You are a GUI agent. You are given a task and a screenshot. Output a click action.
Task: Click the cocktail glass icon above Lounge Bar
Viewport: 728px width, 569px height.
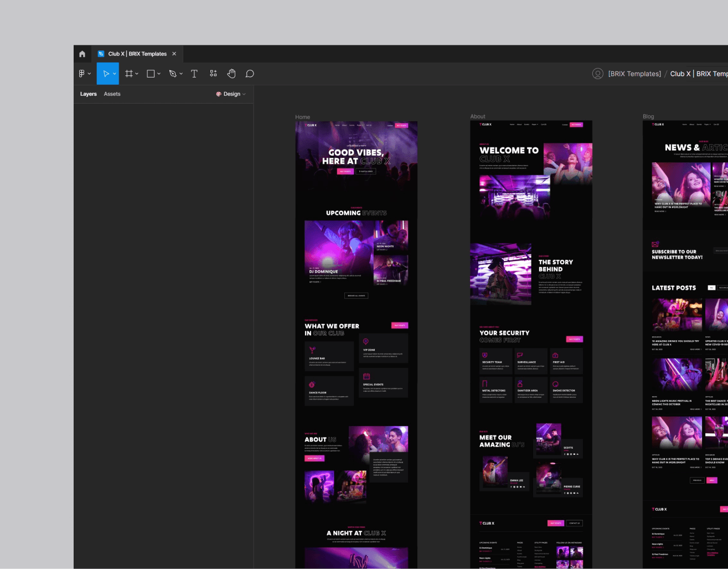(312, 350)
